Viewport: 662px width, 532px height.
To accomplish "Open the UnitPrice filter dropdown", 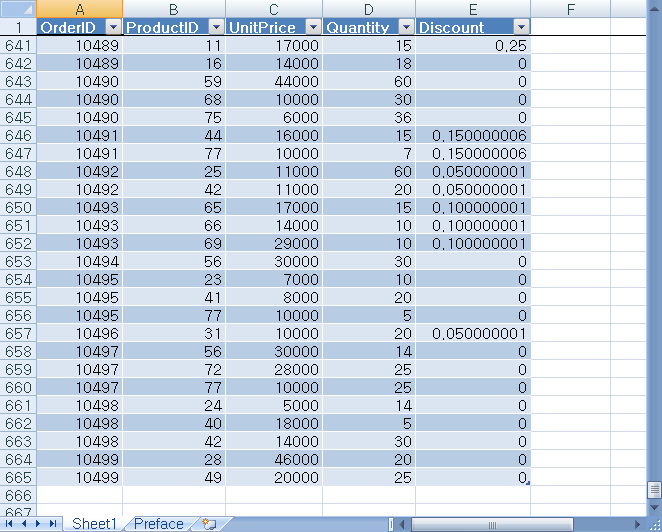I will click(x=313, y=27).
